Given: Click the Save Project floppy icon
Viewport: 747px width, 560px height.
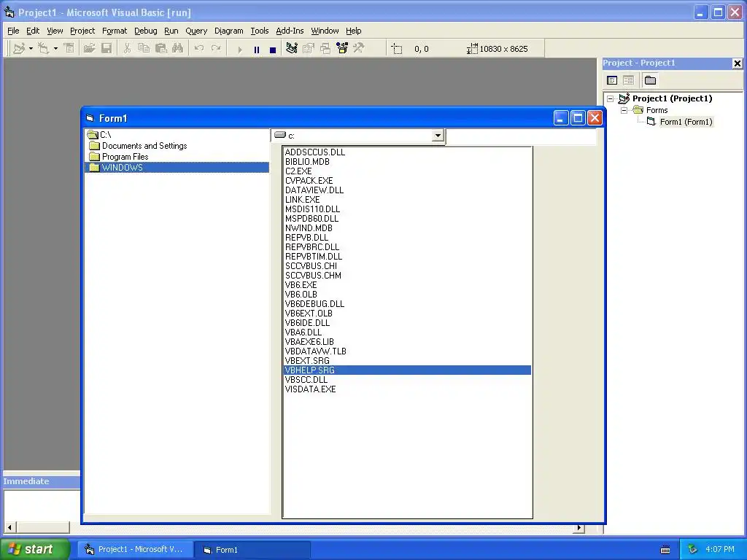Looking at the screenshot, I should coord(107,49).
